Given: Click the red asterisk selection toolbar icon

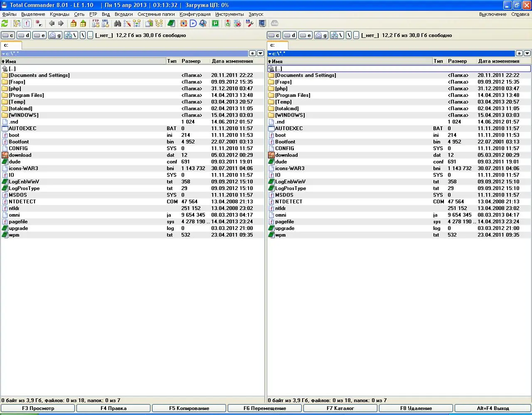Looking at the screenshot, I should click(x=39, y=24).
